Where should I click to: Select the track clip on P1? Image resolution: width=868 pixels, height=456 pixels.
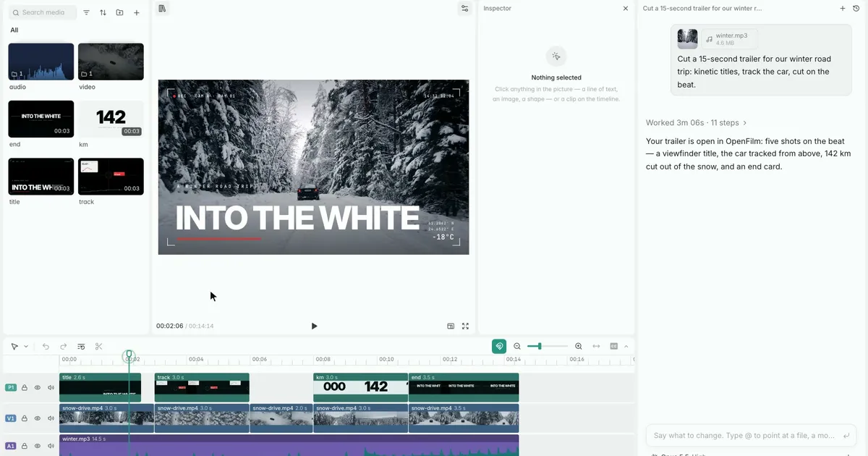tap(202, 387)
